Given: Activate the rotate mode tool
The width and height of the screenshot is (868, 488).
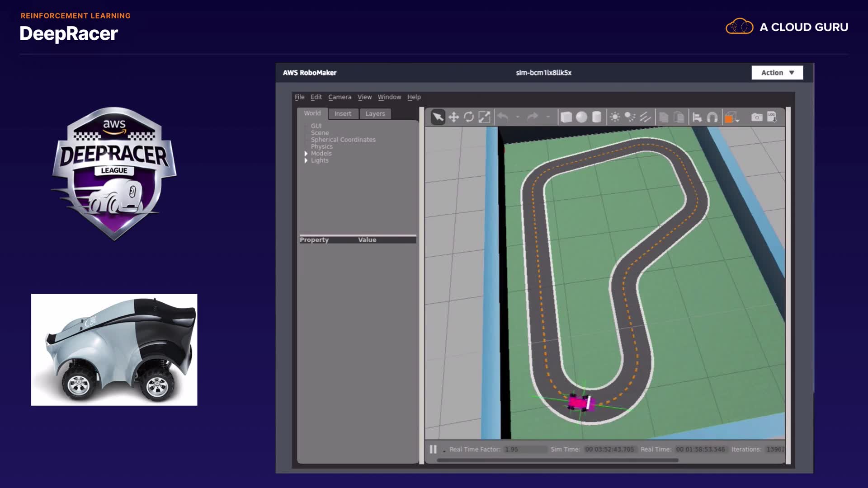Looking at the screenshot, I should pos(469,117).
